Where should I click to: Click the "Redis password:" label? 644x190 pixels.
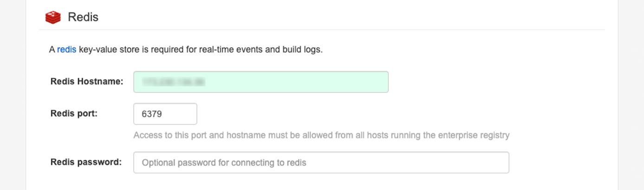click(x=86, y=162)
